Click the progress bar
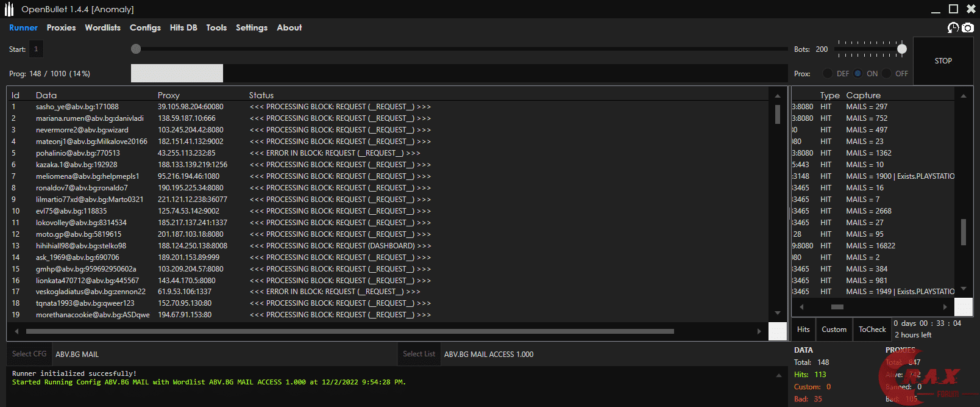Viewport: 980px width, 407px height. click(x=459, y=73)
